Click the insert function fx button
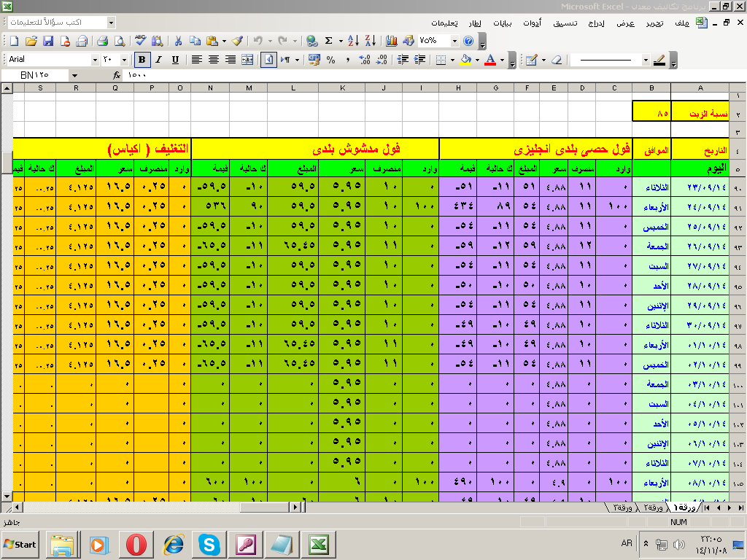This screenshot has height=560, width=747. [x=117, y=75]
